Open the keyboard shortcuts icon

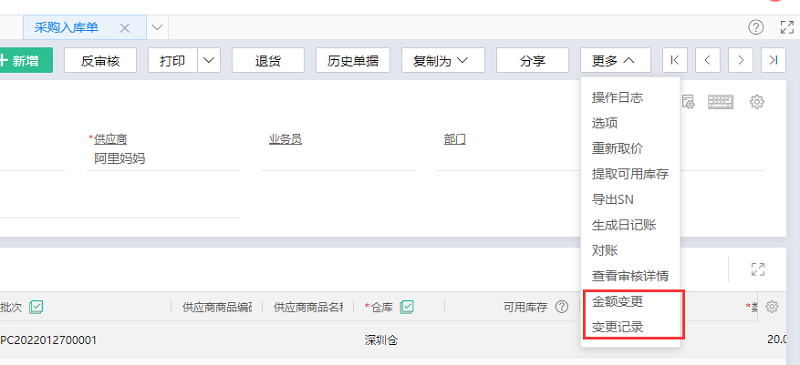click(720, 102)
